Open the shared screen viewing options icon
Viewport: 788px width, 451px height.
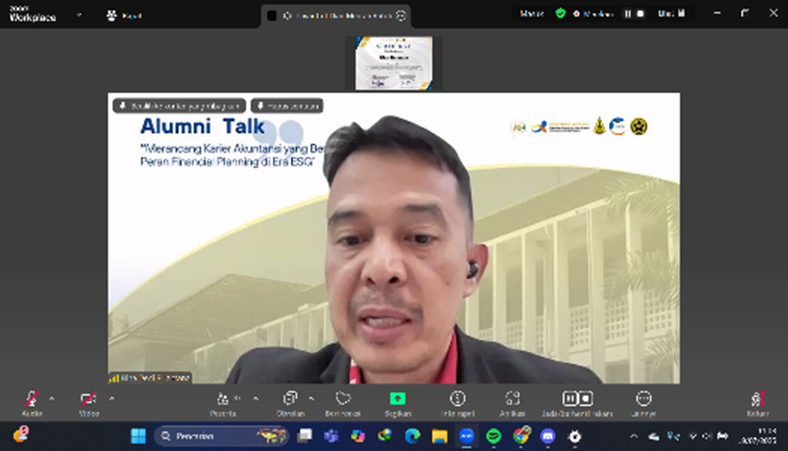pyautogui.click(x=401, y=16)
